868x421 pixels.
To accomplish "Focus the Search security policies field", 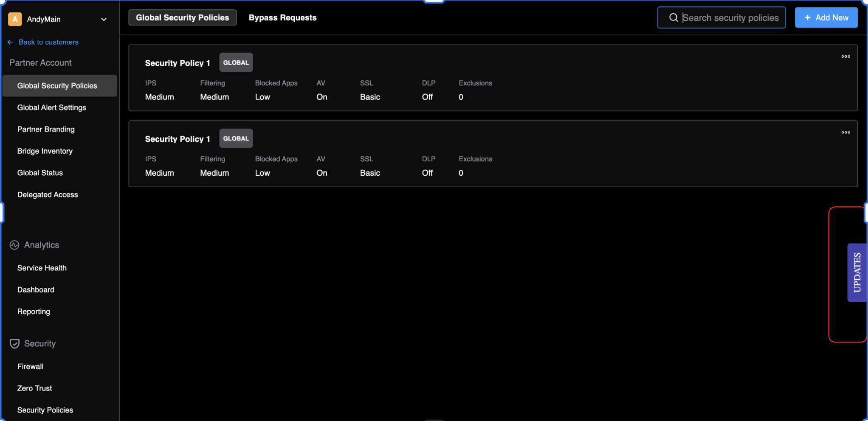I will point(730,18).
